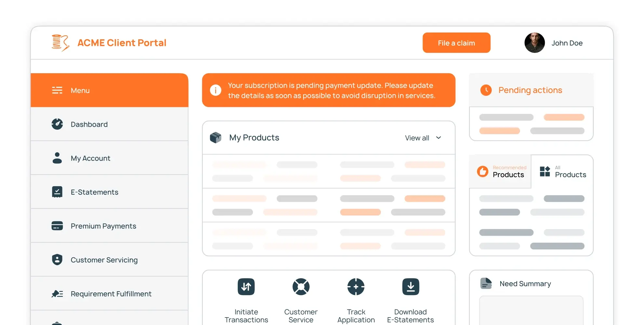The height and width of the screenshot is (325, 644).
Task: Switch to Recommended Products tab
Action: coord(500,171)
